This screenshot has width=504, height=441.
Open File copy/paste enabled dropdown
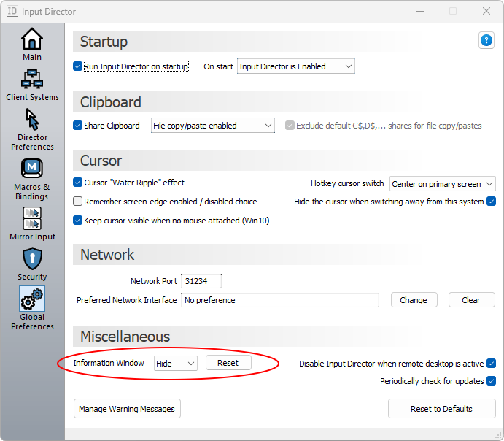coord(212,126)
